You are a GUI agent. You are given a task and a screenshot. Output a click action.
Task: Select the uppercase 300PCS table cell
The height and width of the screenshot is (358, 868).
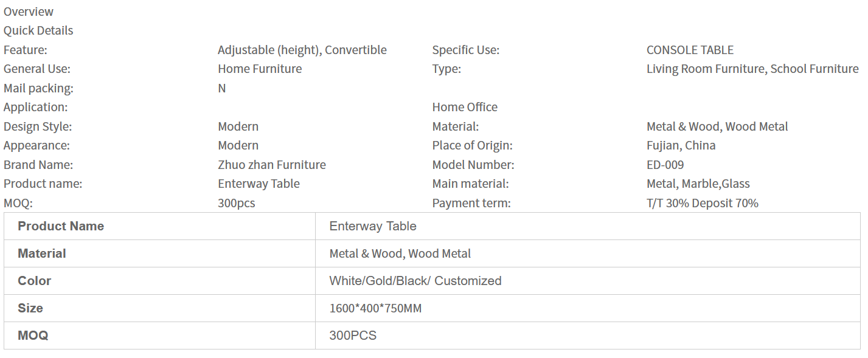353,336
